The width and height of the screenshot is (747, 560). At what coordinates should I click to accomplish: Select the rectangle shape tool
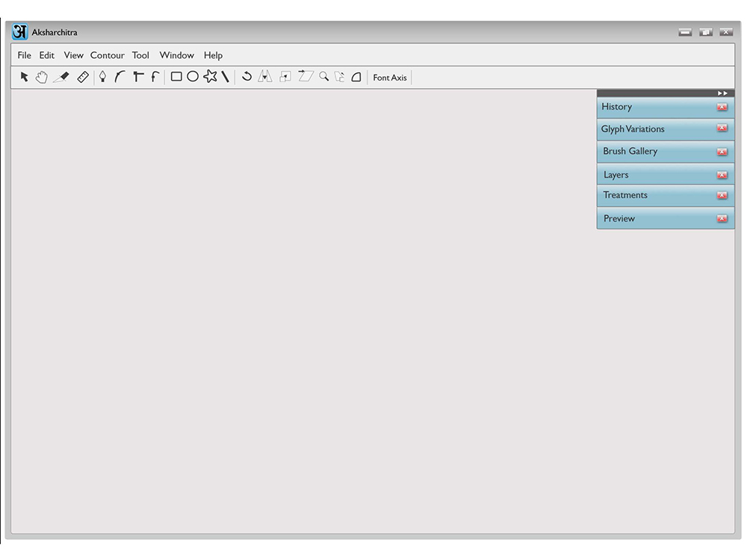tap(176, 77)
